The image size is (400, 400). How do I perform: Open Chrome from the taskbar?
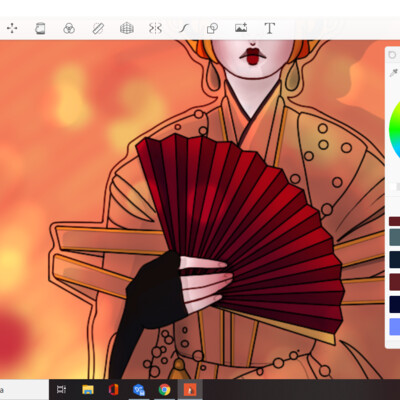(x=164, y=389)
